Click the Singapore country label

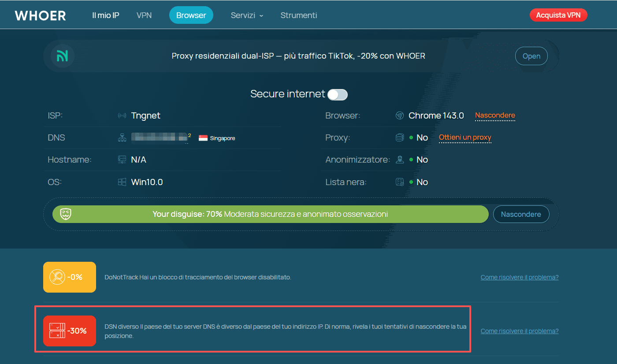(223, 138)
